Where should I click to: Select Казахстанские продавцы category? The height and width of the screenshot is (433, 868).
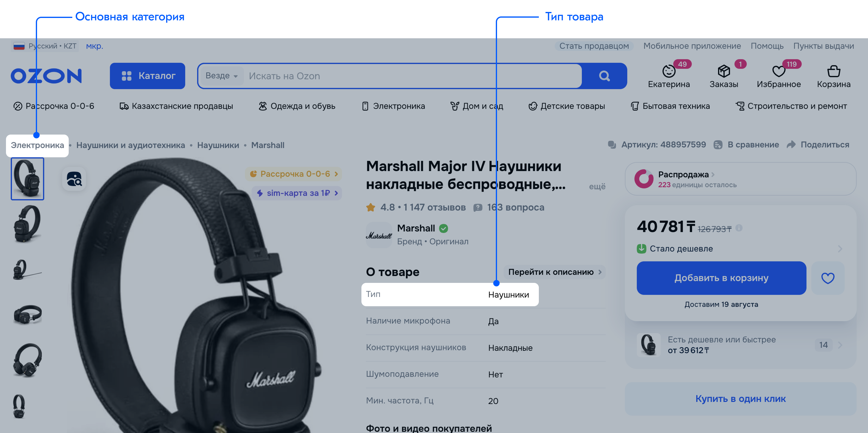tap(176, 106)
